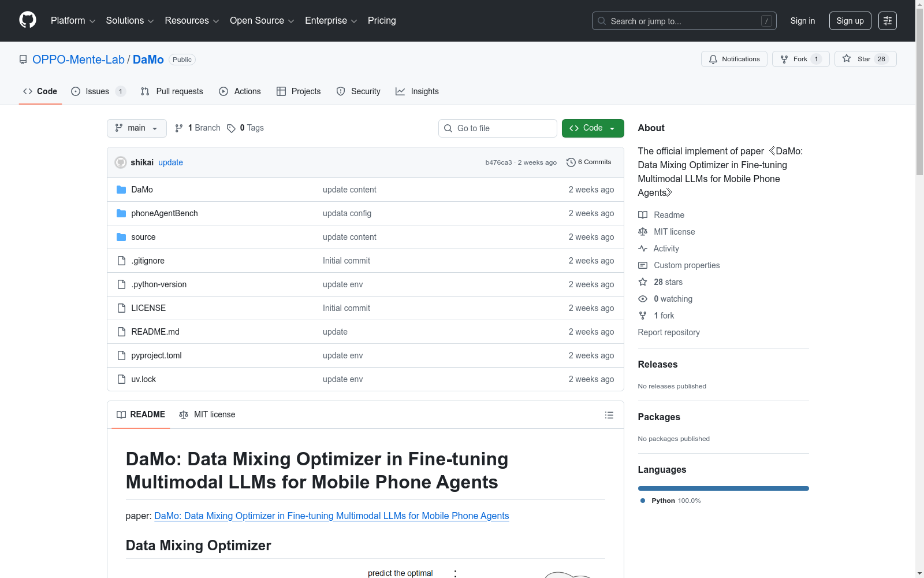This screenshot has height=578, width=924.
Task: Click the Go to file search field
Action: click(498, 128)
